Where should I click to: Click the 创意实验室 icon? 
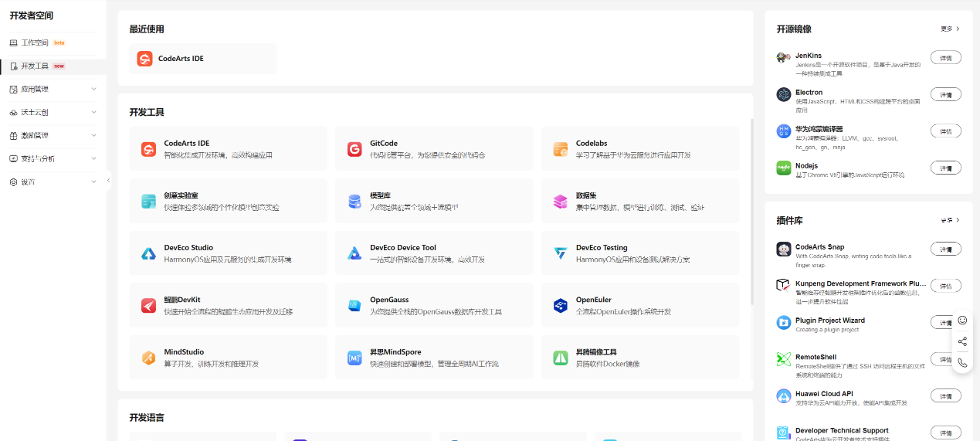pyautogui.click(x=149, y=201)
